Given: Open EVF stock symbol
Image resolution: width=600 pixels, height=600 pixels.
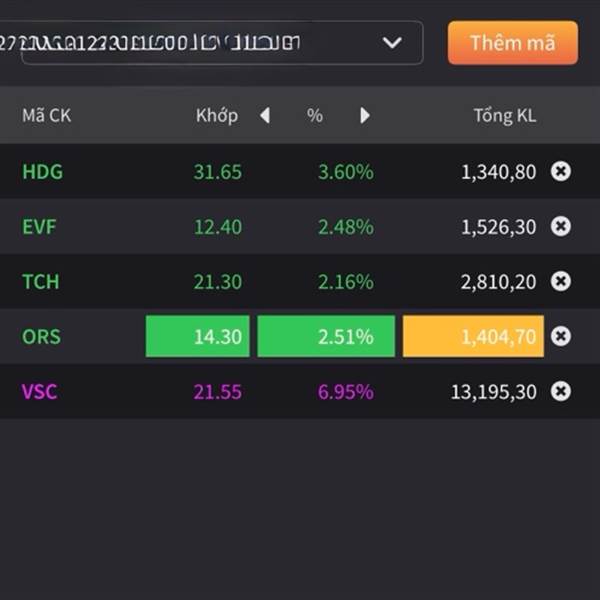Looking at the screenshot, I should 39,227.
